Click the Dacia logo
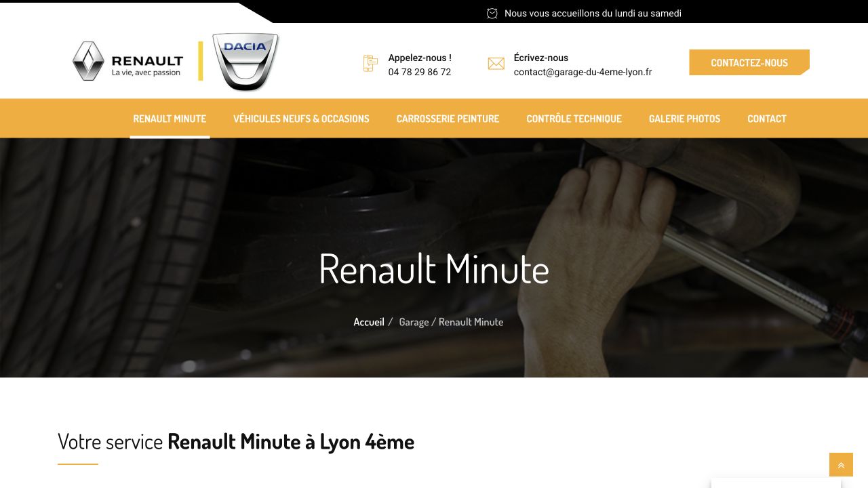Screen dimensions: 868x488 [x=245, y=62]
